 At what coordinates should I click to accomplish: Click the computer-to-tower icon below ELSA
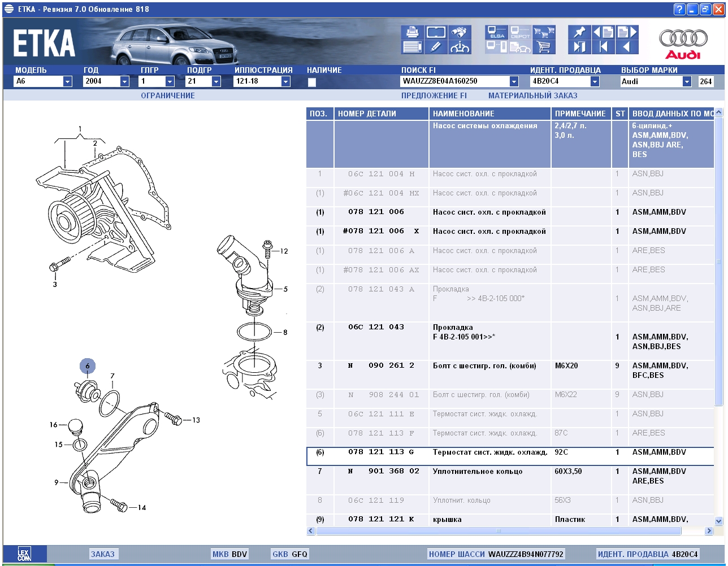point(497,47)
